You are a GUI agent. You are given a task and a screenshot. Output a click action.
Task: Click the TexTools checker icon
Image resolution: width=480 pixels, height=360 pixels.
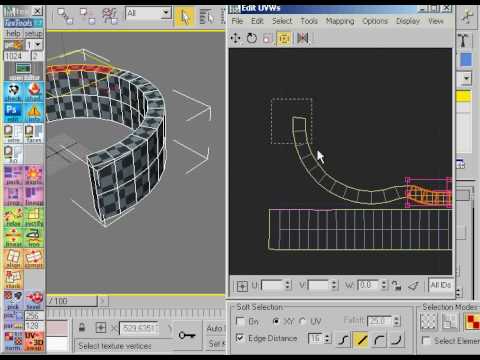[14, 92]
